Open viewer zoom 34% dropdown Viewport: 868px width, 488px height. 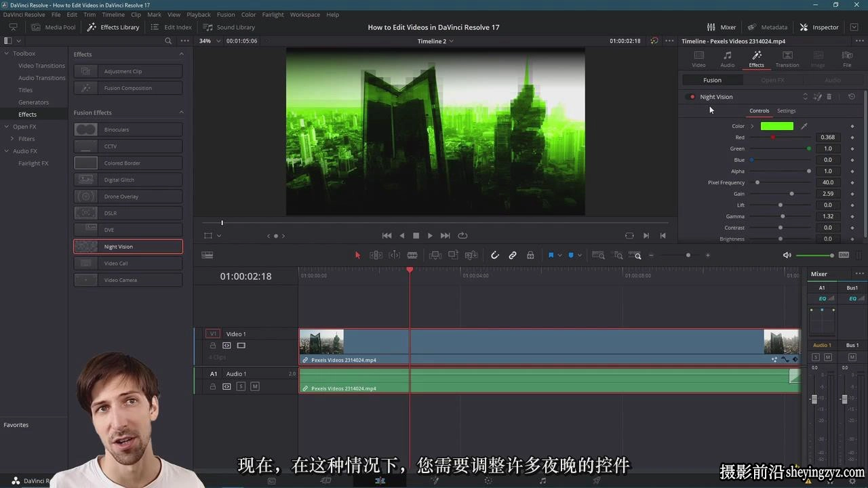[x=209, y=41]
